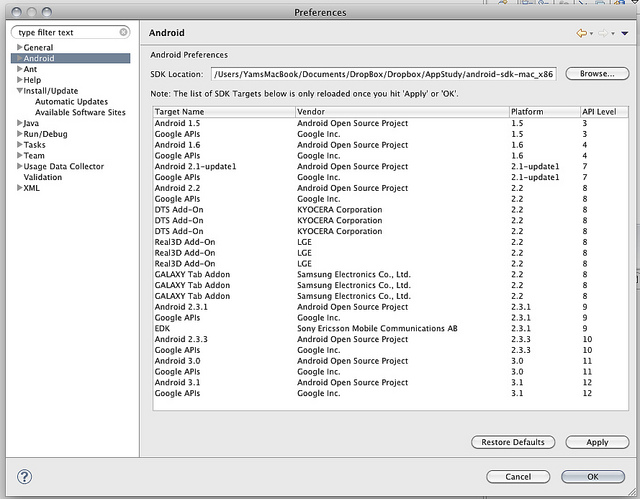Sort by Target Name column header
Image resolution: width=640 pixels, height=499 pixels.
point(224,112)
